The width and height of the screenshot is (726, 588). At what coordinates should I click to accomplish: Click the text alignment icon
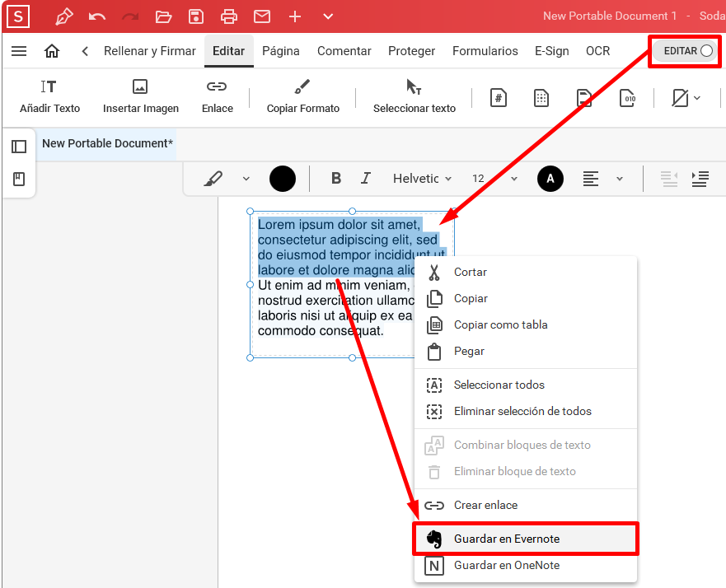[x=590, y=179]
